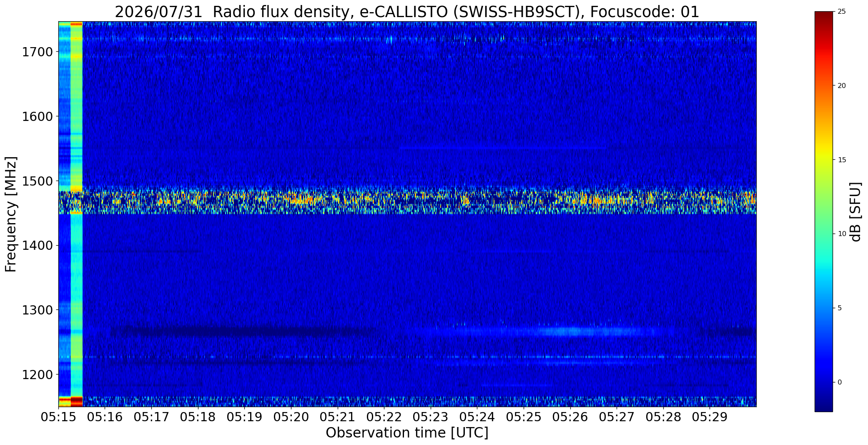868x445 pixels.
Task: Click the red patch at the spectrogram's bottom-left corner
Action: click(x=76, y=401)
